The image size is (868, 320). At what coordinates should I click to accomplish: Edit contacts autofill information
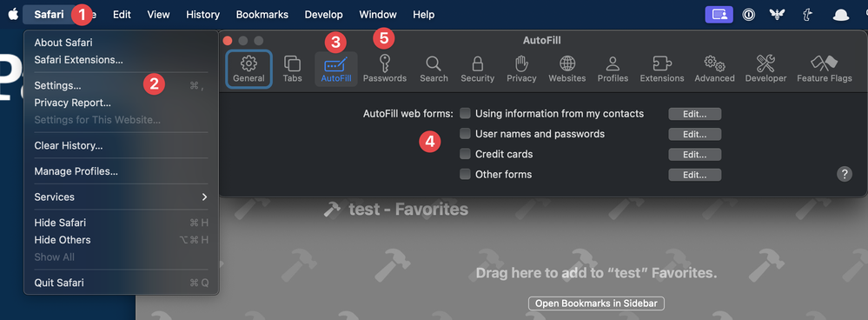(695, 114)
